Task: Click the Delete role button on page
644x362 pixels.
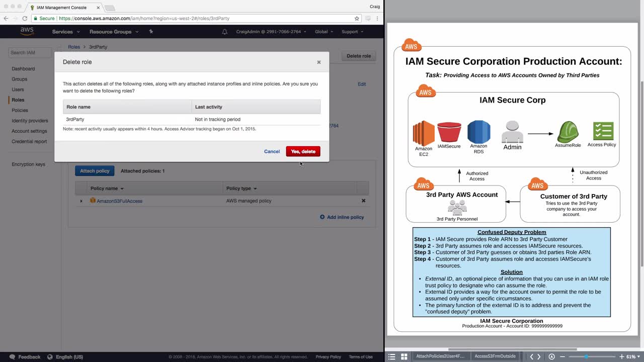Action: pyautogui.click(x=359, y=56)
